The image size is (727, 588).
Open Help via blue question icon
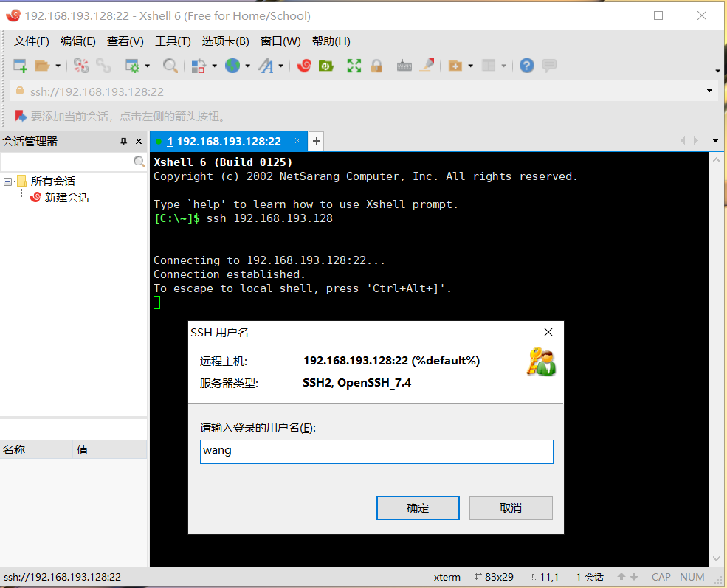click(527, 66)
